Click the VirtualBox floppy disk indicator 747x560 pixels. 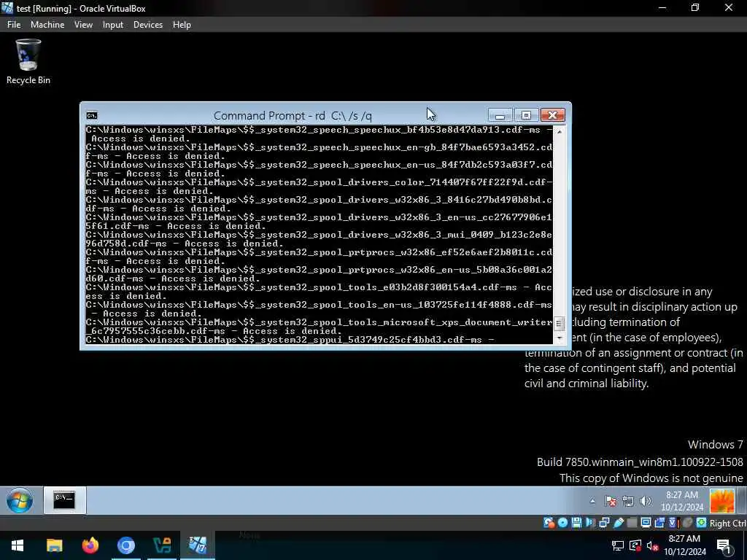click(x=576, y=523)
